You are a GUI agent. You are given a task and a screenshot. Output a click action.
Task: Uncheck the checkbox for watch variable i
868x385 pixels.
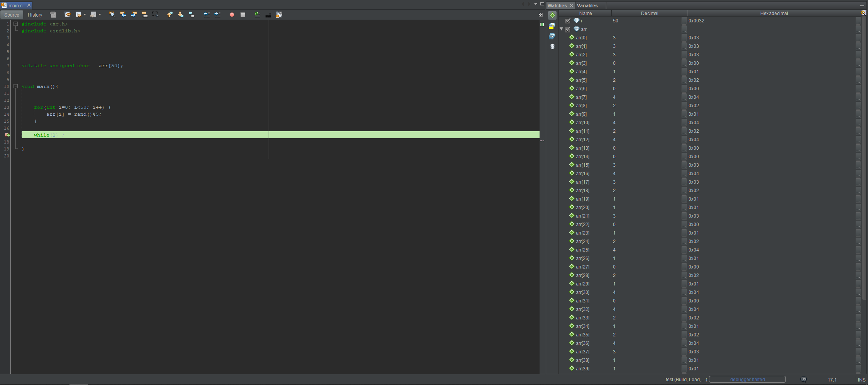568,21
